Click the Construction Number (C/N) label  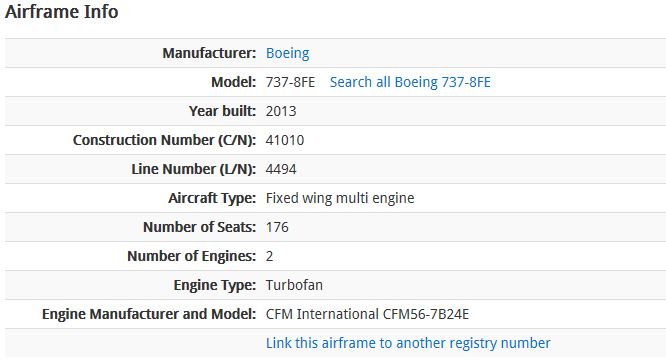coord(164,140)
